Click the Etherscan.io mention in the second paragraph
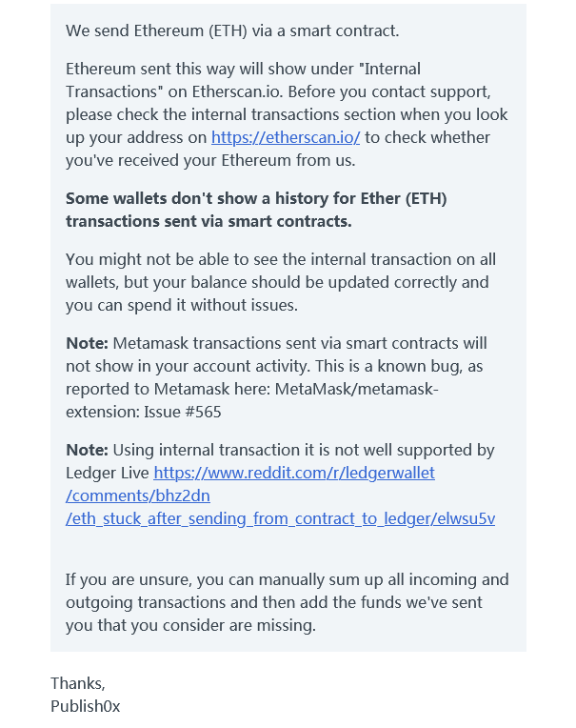576x728 pixels. (236, 91)
